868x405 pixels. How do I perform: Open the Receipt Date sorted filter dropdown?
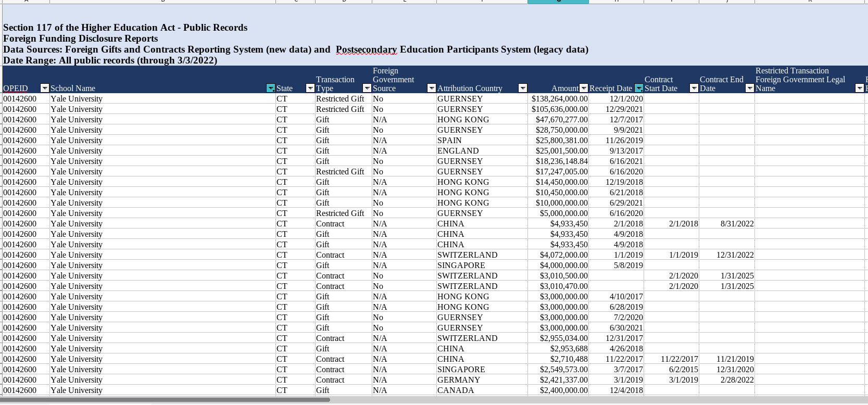coord(639,88)
